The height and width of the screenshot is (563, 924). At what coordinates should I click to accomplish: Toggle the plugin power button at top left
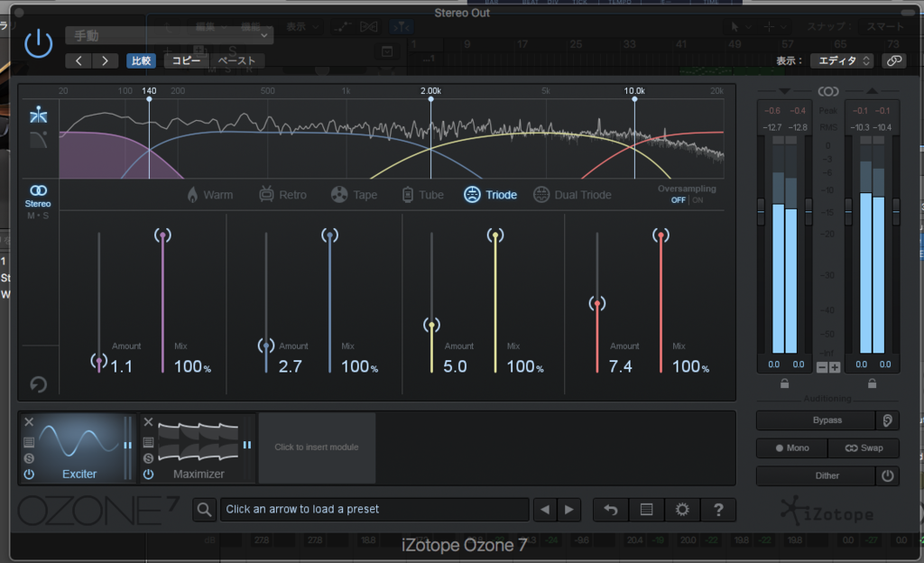38,44
